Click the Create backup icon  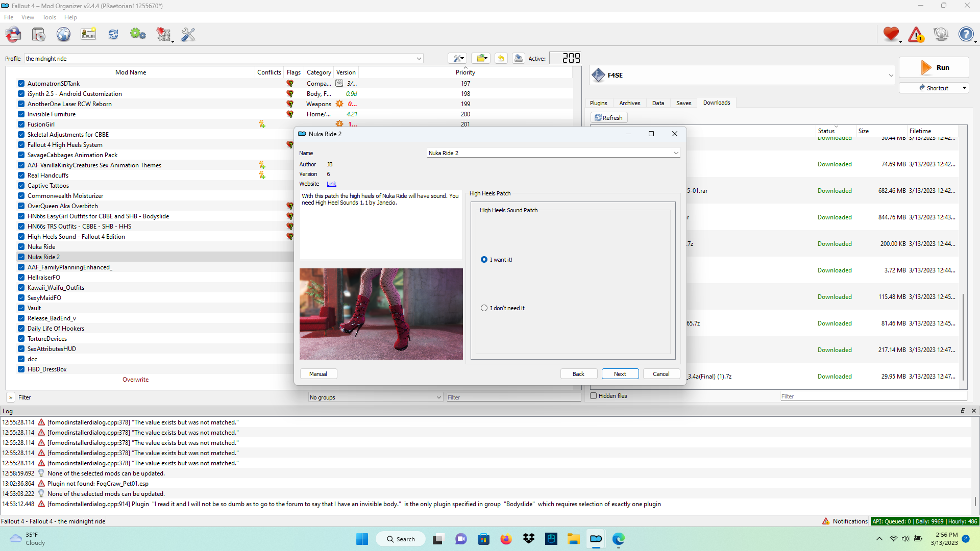pyautogui.click(x=519, y=58)
